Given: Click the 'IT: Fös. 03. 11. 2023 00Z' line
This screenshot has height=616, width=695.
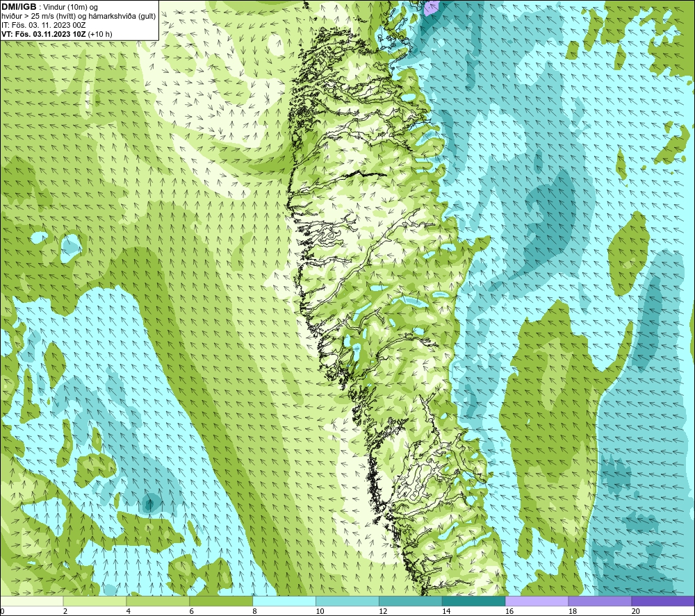Looking at the screenshot, I should point(43,25).
